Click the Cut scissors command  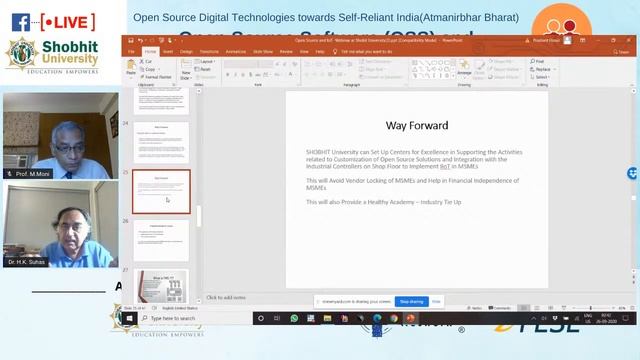point(146,61)
